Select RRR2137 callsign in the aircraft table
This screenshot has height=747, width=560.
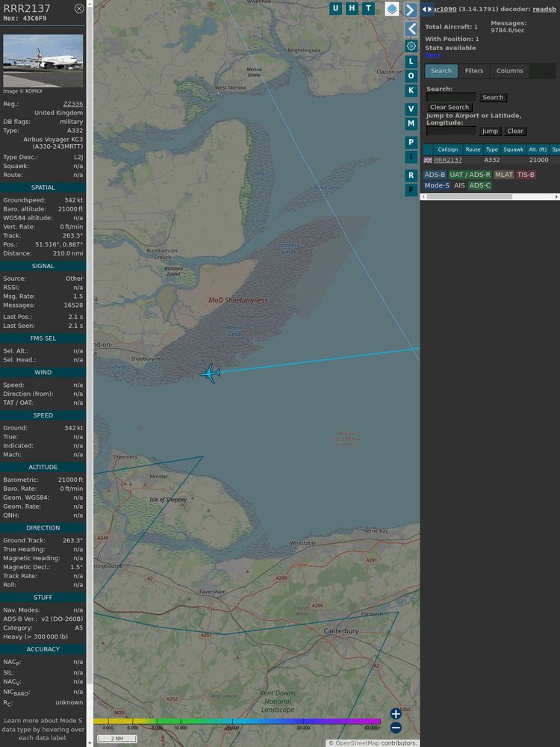tap(447, 160)
